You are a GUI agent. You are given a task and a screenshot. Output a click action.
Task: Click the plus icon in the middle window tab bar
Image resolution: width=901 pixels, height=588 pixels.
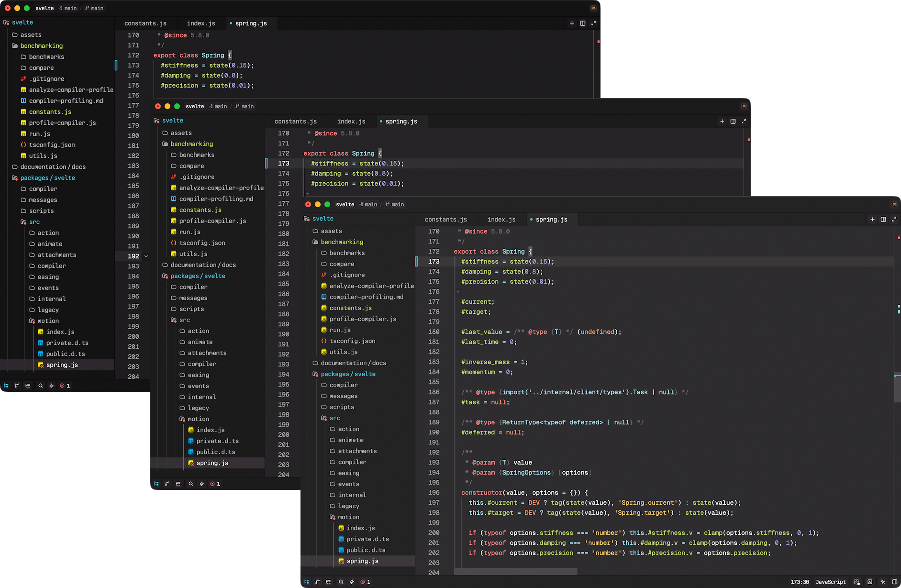tap(722, 122)
